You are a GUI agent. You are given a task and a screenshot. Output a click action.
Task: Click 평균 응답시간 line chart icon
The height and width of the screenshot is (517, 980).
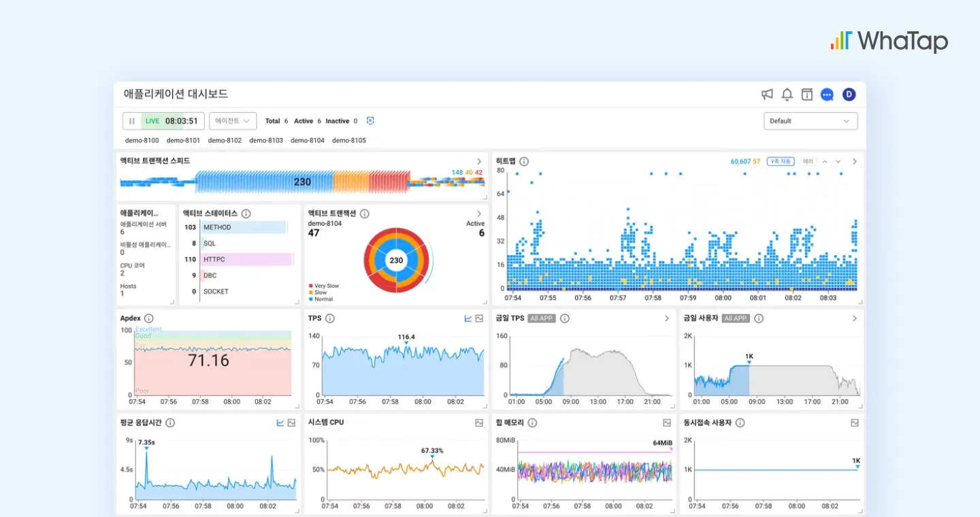(280, 422)
